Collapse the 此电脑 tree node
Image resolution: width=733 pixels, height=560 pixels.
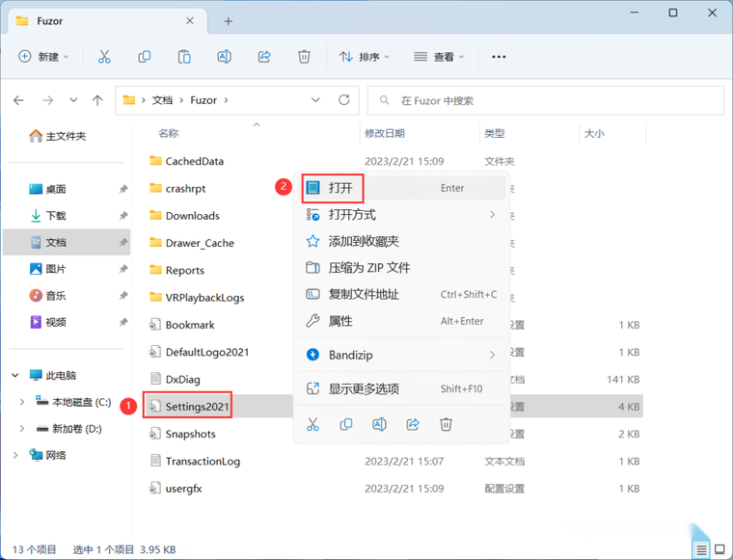[15, 376]
